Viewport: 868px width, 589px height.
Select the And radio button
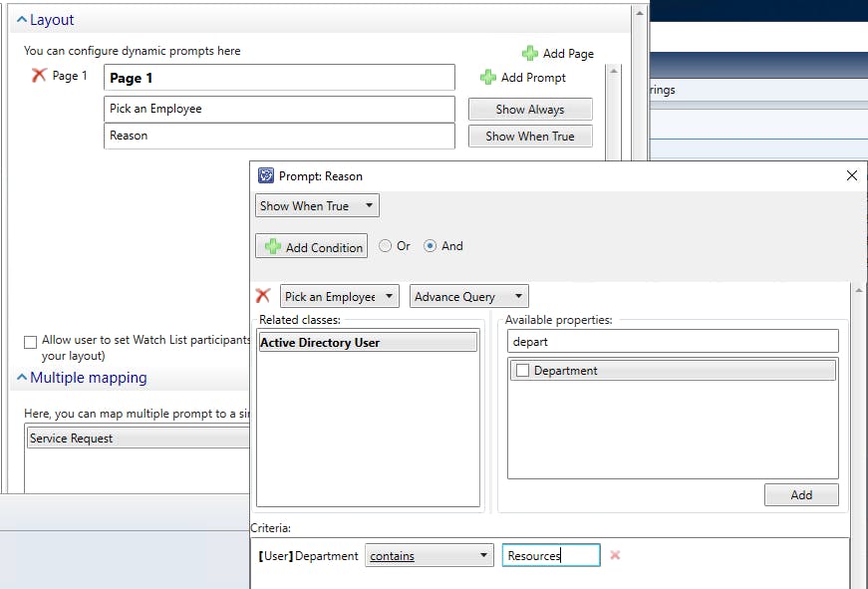[430, 246]
